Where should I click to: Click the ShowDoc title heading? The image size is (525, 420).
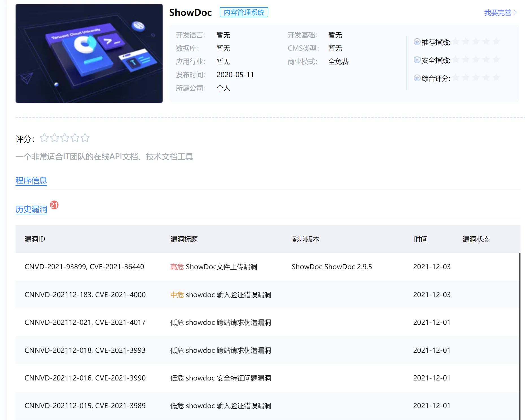point(190,13)
